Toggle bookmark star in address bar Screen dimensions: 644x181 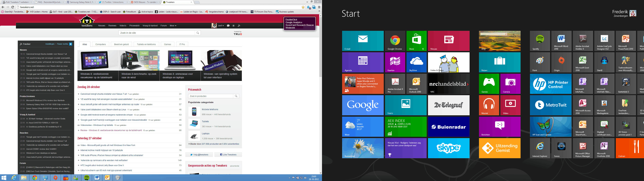[x=303, y=7]
